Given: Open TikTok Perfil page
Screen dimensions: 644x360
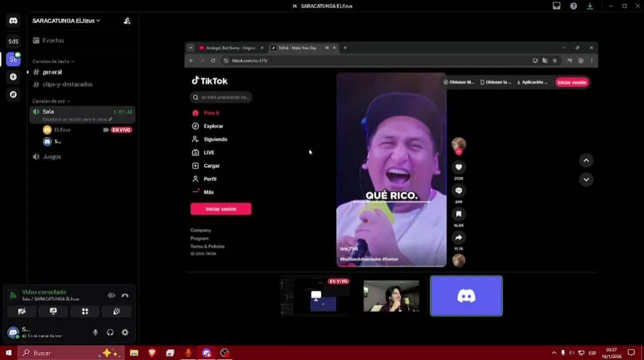Looking at the screenshot, I should 204,179.
